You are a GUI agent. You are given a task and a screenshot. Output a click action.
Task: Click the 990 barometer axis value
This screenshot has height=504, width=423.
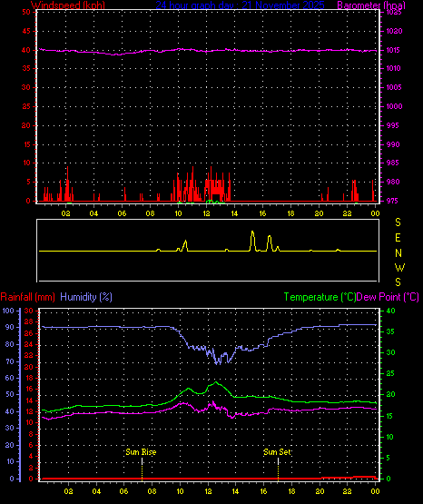393,144
